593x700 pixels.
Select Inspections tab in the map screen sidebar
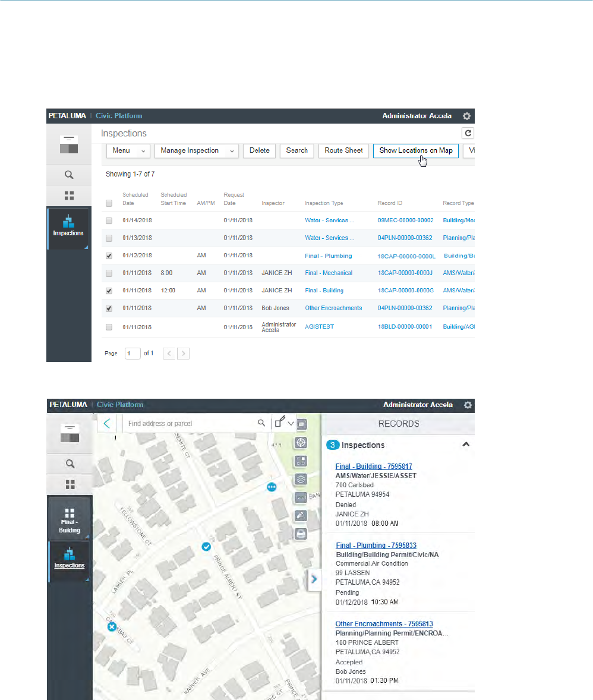tap(69, 561)
